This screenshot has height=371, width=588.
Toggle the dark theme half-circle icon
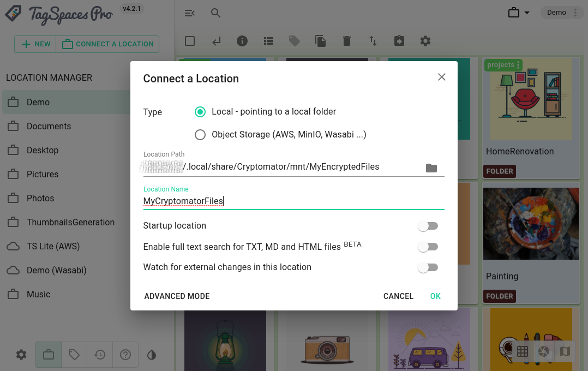[x=151, y=355]
